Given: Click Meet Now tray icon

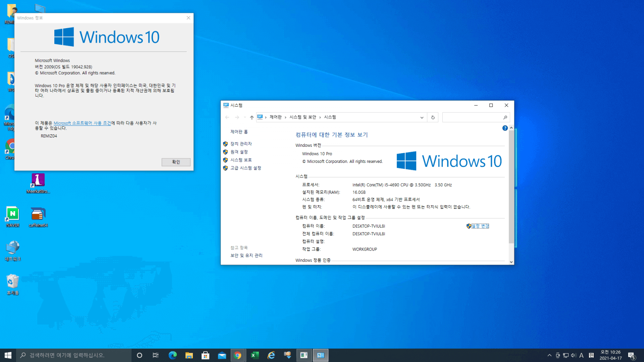Looking at the screenshot, I should (558, 355).
